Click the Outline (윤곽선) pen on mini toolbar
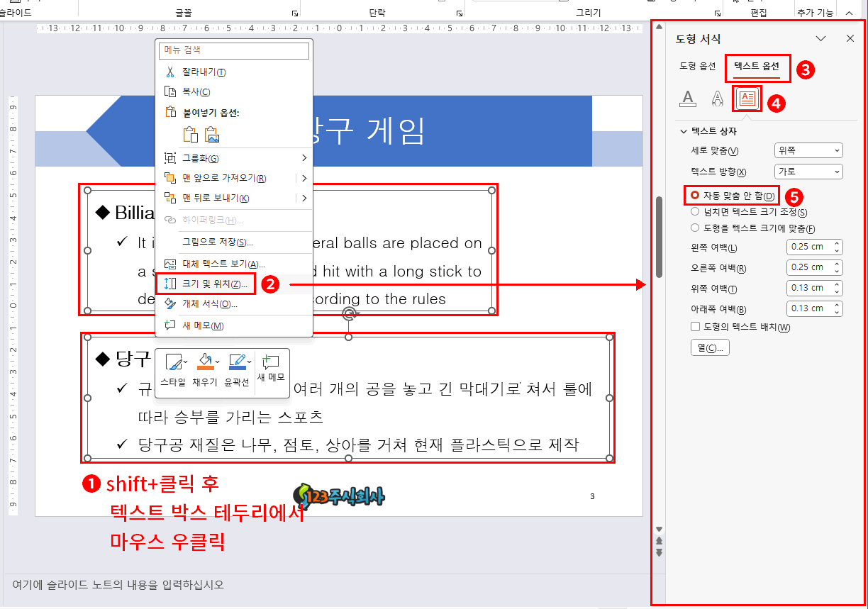The height and width of the screenshot is (609, 868). pos(238,362)
